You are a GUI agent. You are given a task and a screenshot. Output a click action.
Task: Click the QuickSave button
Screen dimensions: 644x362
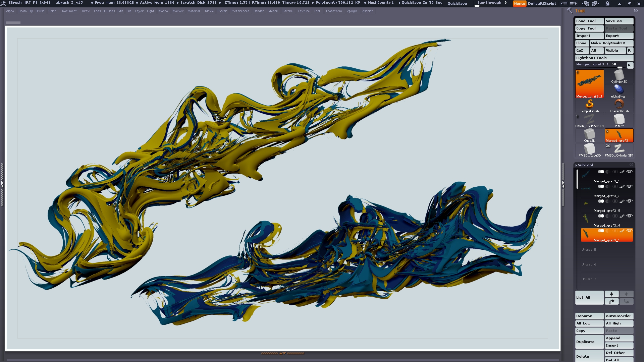click(457, 3)
